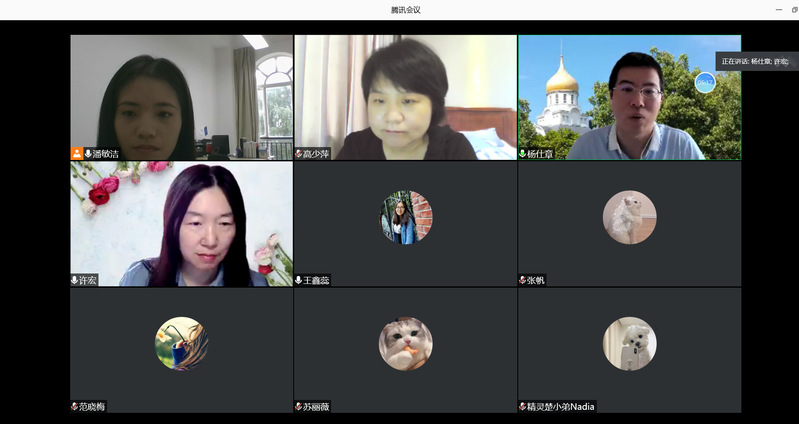Click the 正在讲话 speaking indicator banner

click(756, 61)
